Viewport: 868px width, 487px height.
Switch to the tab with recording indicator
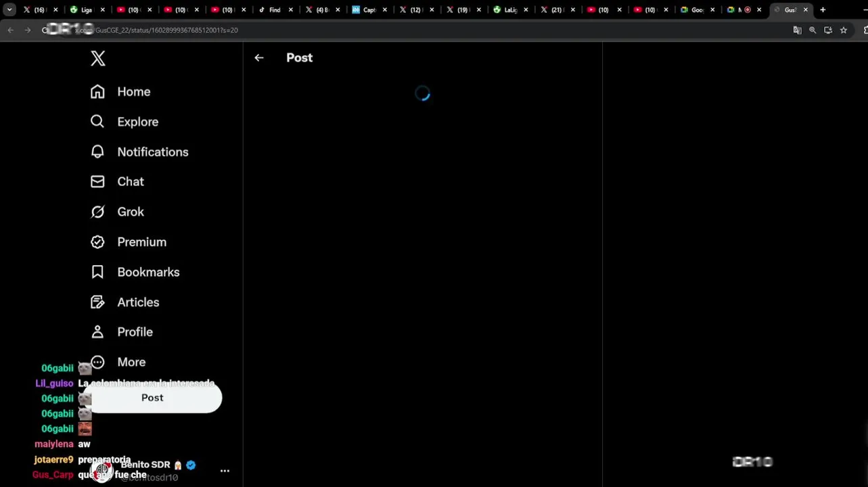pyautogui.click(x=743, y=9)
